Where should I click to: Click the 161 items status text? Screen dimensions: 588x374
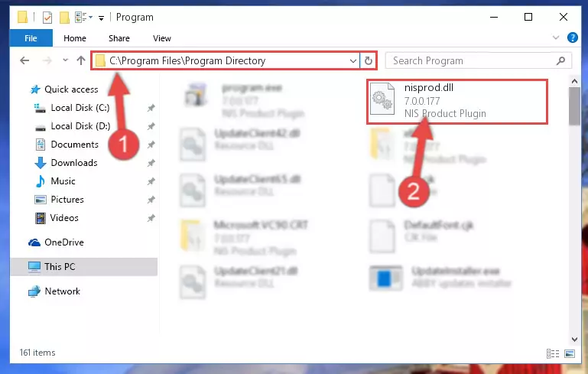pos(37,353)
